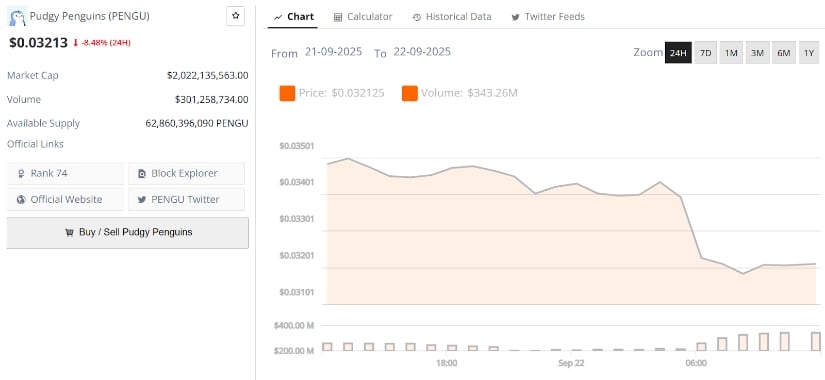Click the $0.03401 y-axis label
The width and height of the screenshot is (825, 380).
297,183
